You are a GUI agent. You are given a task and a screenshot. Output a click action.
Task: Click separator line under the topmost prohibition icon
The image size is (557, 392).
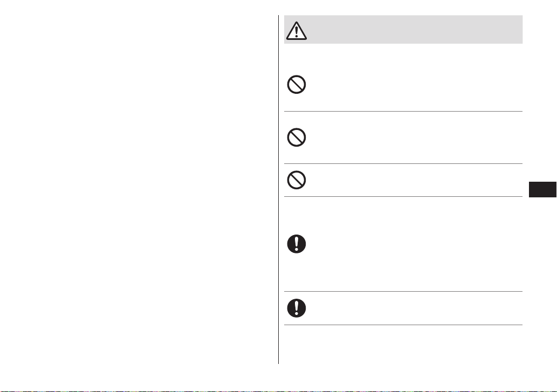point(403,111)
